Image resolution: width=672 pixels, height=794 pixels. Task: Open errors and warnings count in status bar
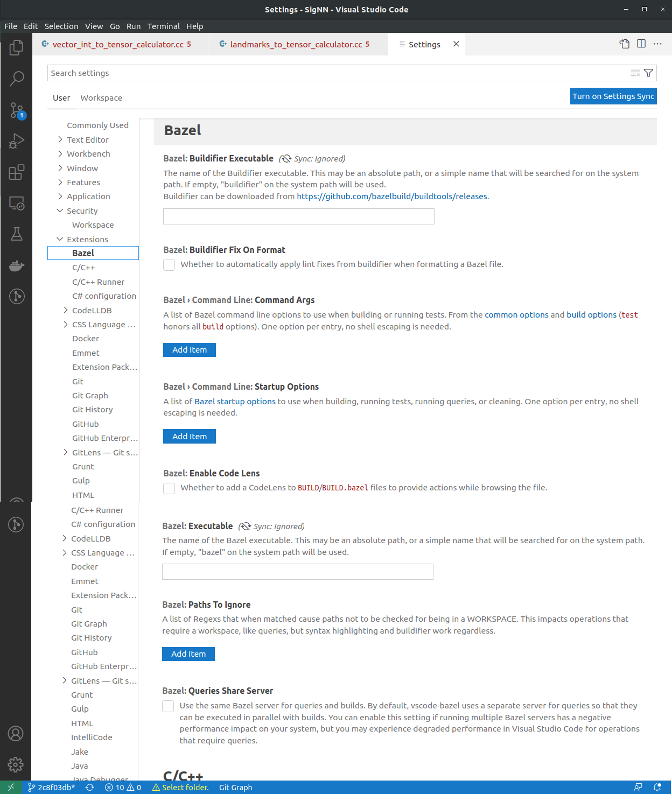(123, 788)
